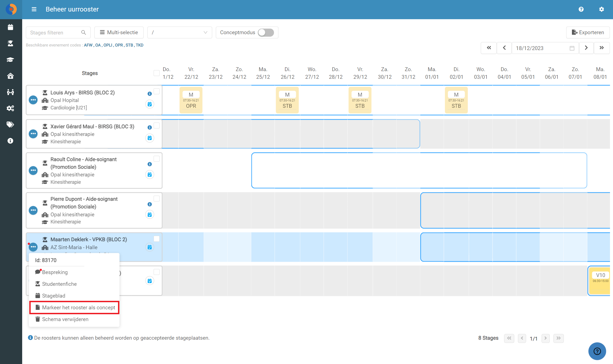The image size is (613, 364).
Task: Tick the checkbox for Louis Arys
Action: pos(157,91)
